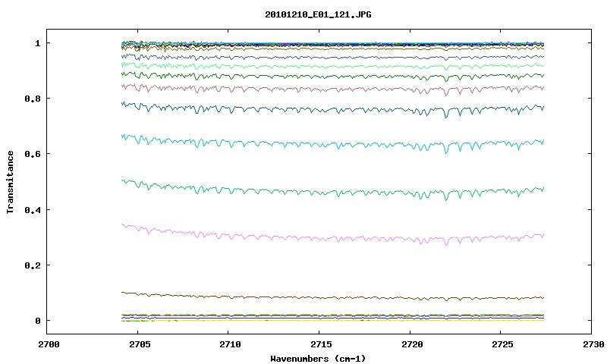
Task: Click the y-axis tick label 0.6
Action: [33, 154]
